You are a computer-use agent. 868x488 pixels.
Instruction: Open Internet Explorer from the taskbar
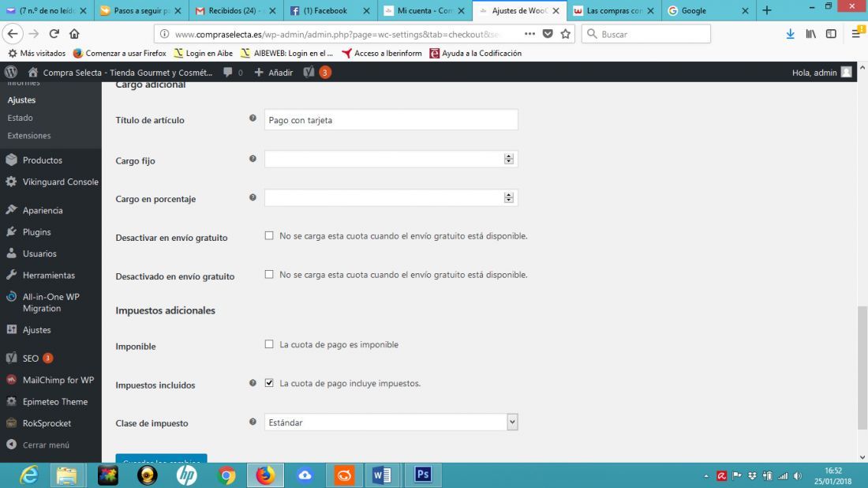[x=28, y=475]
